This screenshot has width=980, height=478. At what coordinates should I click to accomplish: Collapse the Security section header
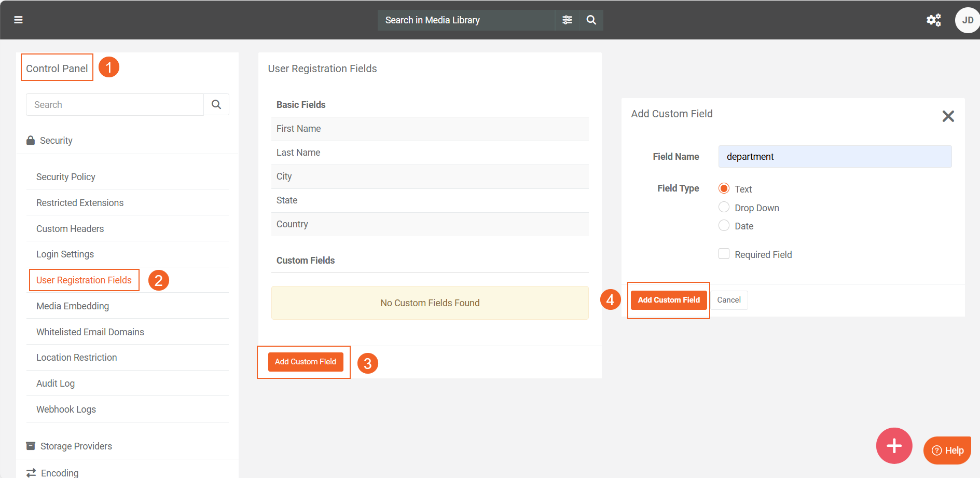(x=56, y=141)
